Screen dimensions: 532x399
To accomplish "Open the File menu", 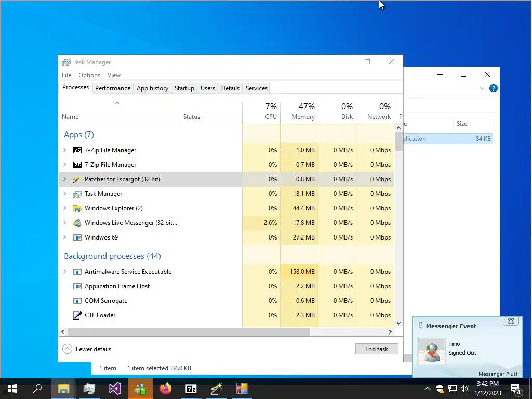I will [x=66, y=75].
